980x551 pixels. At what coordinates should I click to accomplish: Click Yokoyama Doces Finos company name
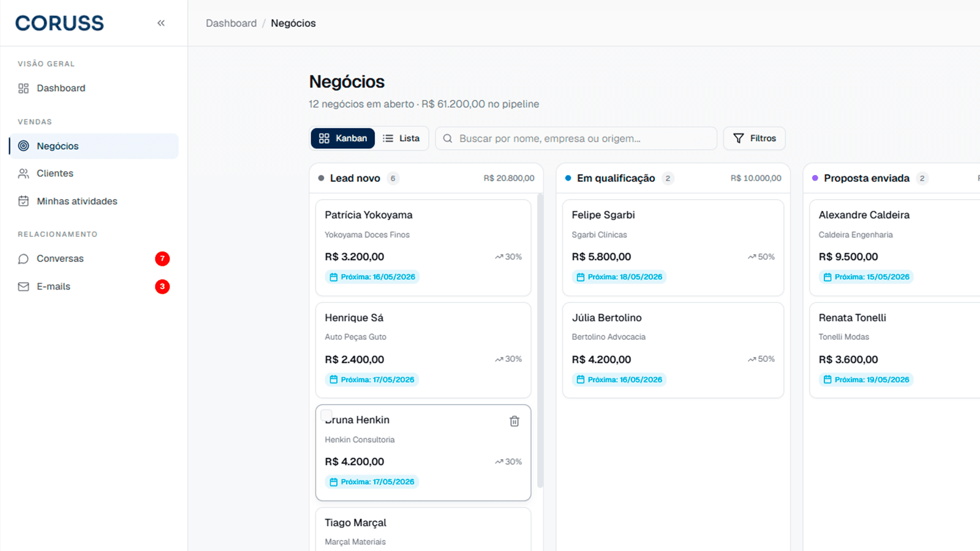(367, 235)
